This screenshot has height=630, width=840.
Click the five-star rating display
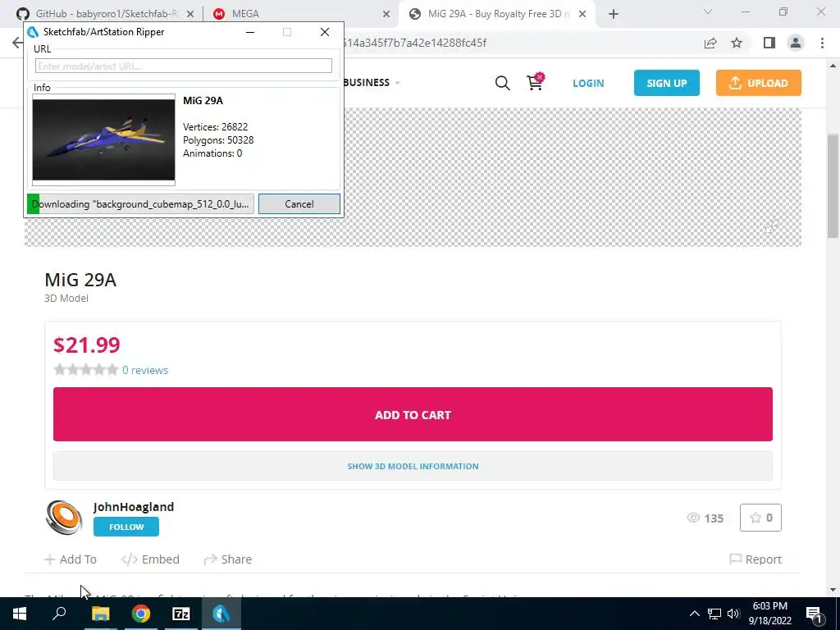(x=85, y=370)
